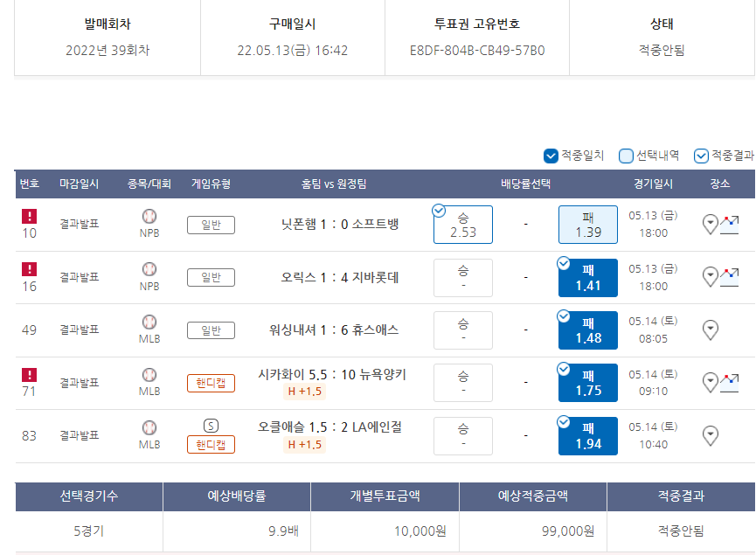Click the MLB baseball icon in row 71
The image size is (756, 555).
(149, 375)
